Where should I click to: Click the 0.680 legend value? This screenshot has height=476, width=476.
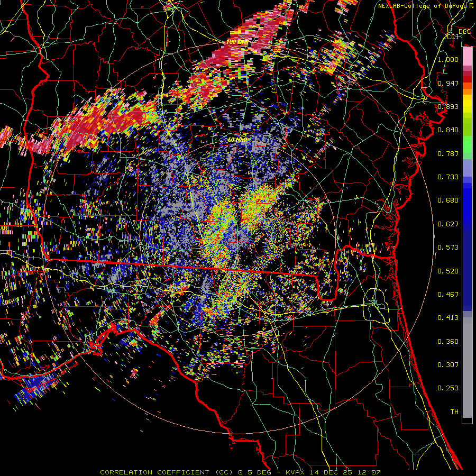[448, 200]
